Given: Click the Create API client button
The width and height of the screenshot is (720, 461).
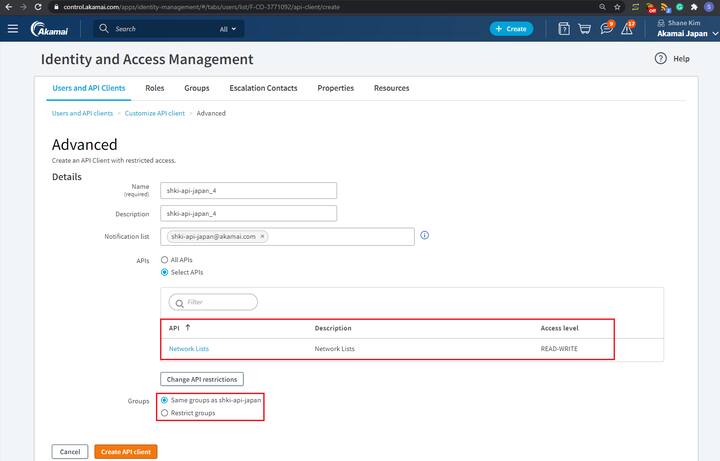Looking at the screenshot, I should 126,452.
